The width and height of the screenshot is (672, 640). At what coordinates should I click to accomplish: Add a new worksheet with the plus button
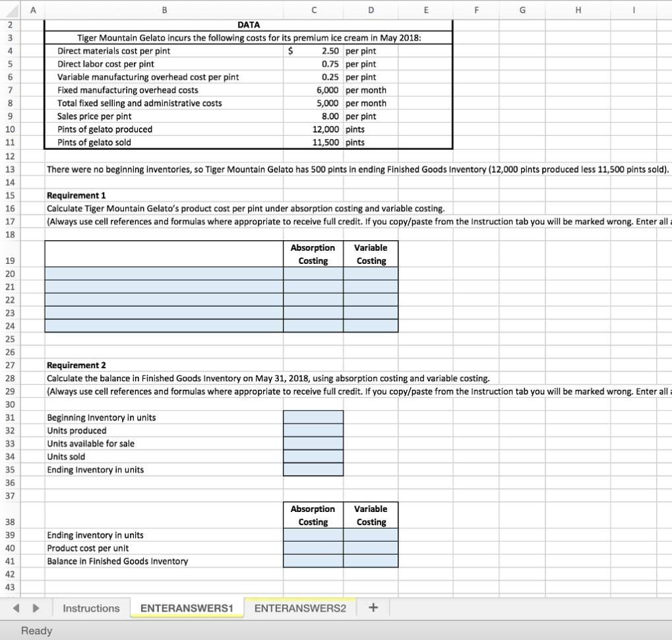(x=373, y=608)
